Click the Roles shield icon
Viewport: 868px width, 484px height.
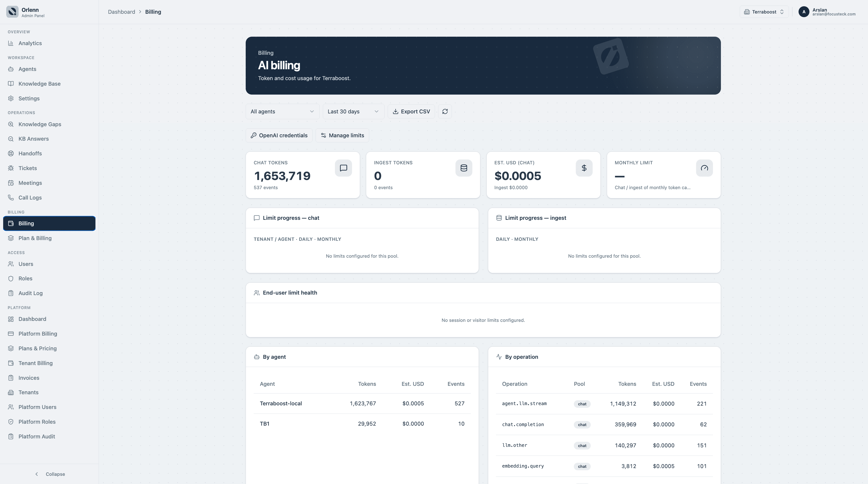pyautogui.click(x=11, y=279)
